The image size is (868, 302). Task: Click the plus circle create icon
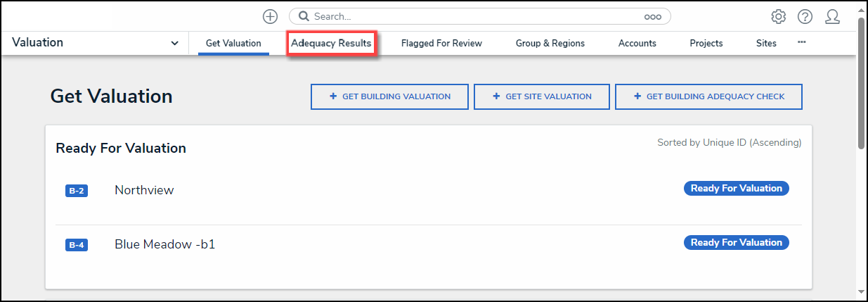pos(270,16)
